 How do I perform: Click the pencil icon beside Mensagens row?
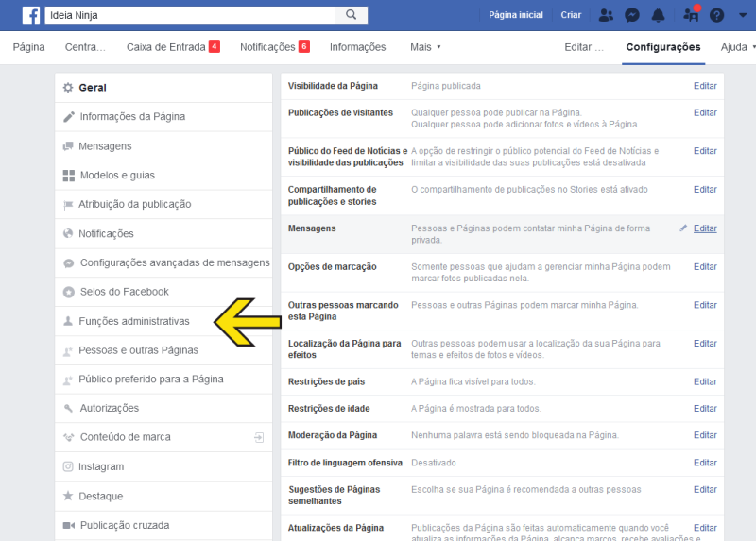tap(684, 228)
